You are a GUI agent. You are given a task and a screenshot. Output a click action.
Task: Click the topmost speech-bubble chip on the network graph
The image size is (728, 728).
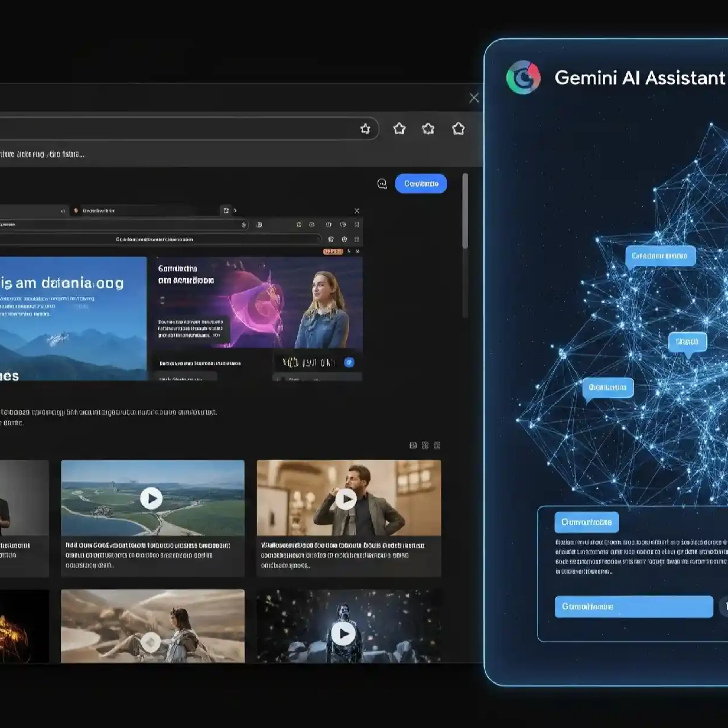(660, 257)
